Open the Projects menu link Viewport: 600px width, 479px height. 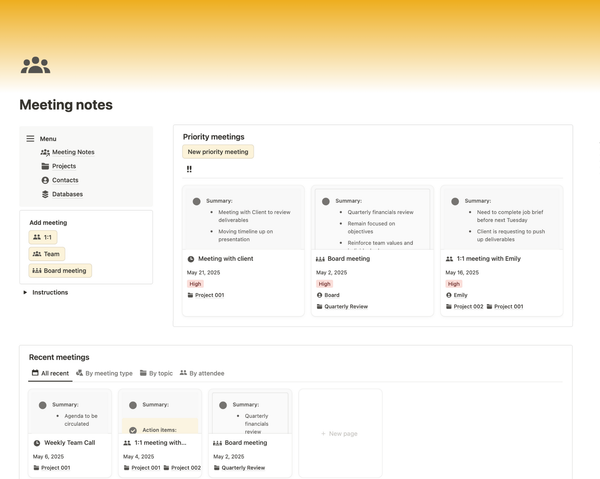[64, 166]
